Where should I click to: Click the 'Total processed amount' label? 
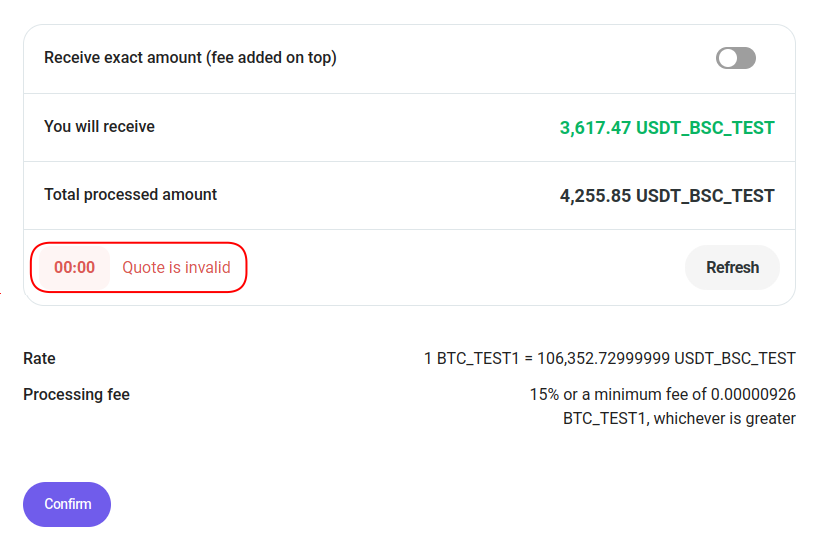[130, 195]
